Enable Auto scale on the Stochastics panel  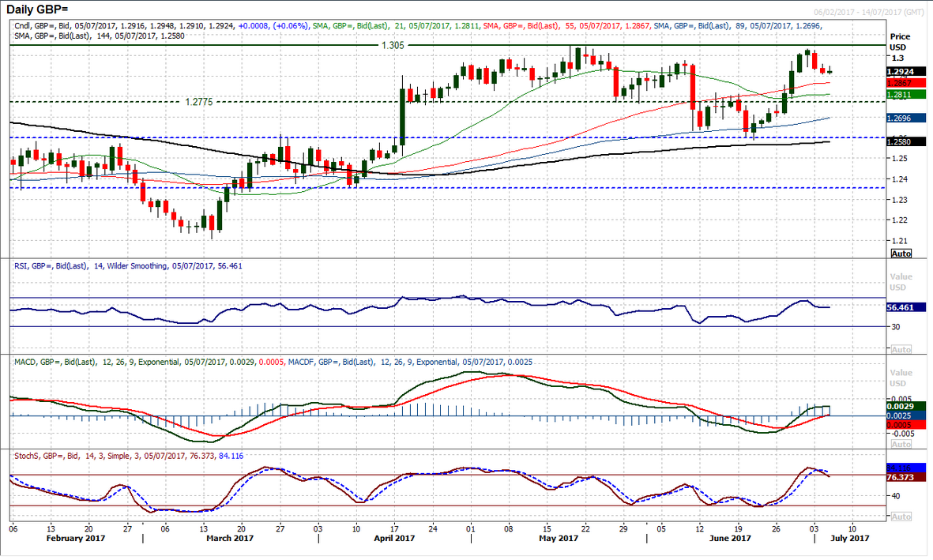901,515
